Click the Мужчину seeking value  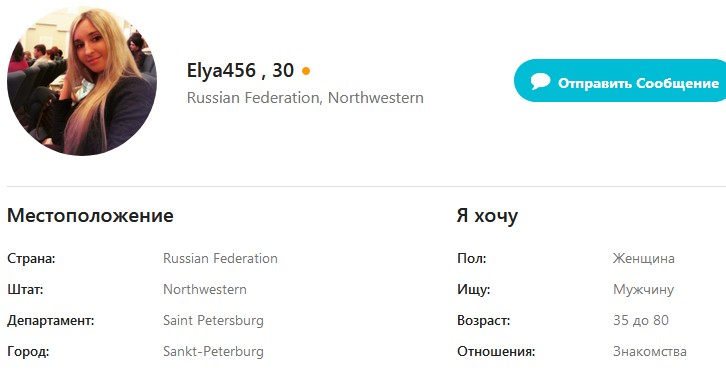click(644, 290)
